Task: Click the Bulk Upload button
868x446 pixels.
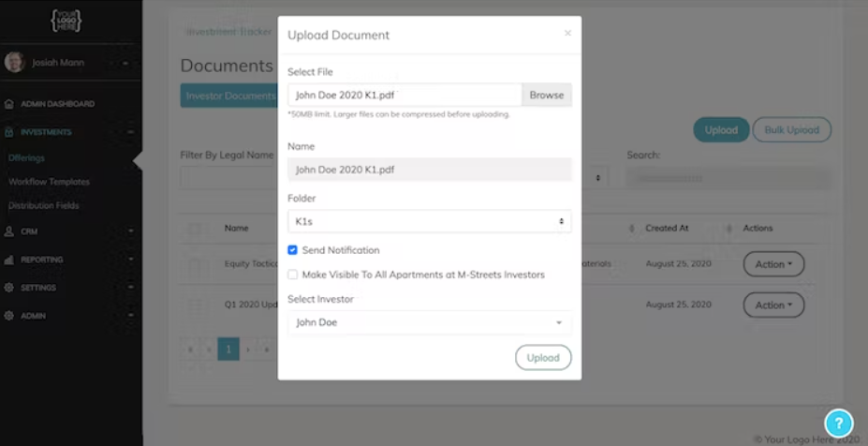Action: click(x=791, y=130)
